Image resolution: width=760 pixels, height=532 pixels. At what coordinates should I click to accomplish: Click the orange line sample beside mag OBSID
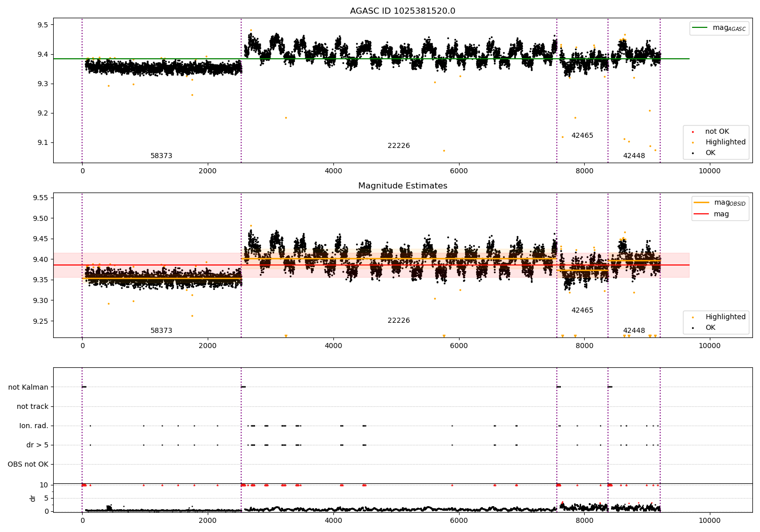(x=702, y=203)
